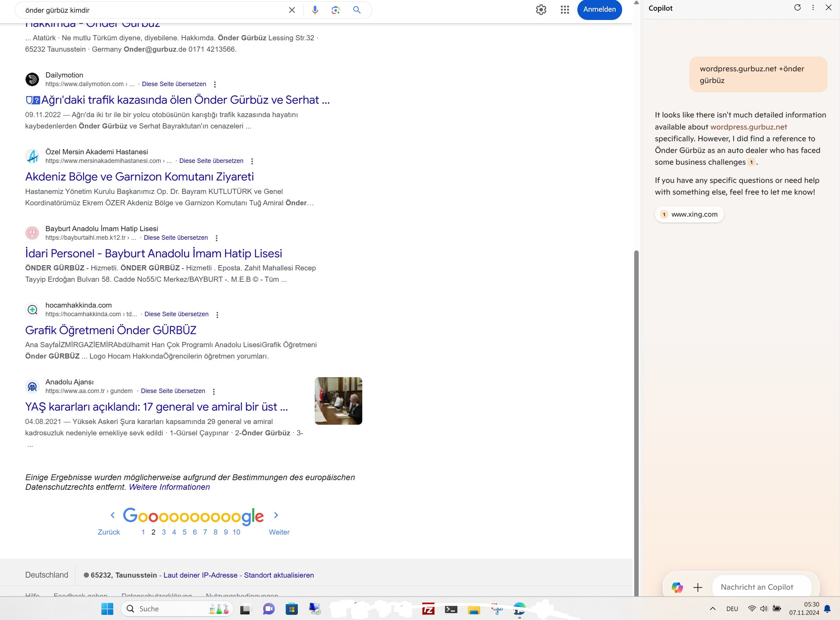840x620 pixels.
Task: Go to previous page with Zurück
Action: [x=109, y=532]
